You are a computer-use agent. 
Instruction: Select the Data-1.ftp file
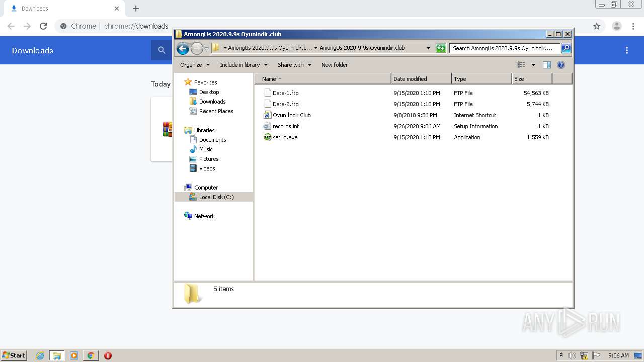(285, 93)
